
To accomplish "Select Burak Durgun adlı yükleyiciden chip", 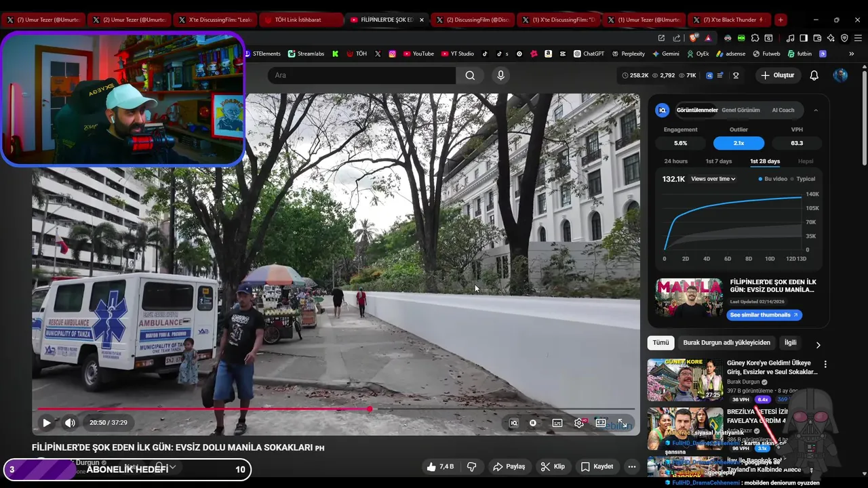I will (x=726, y=343).
